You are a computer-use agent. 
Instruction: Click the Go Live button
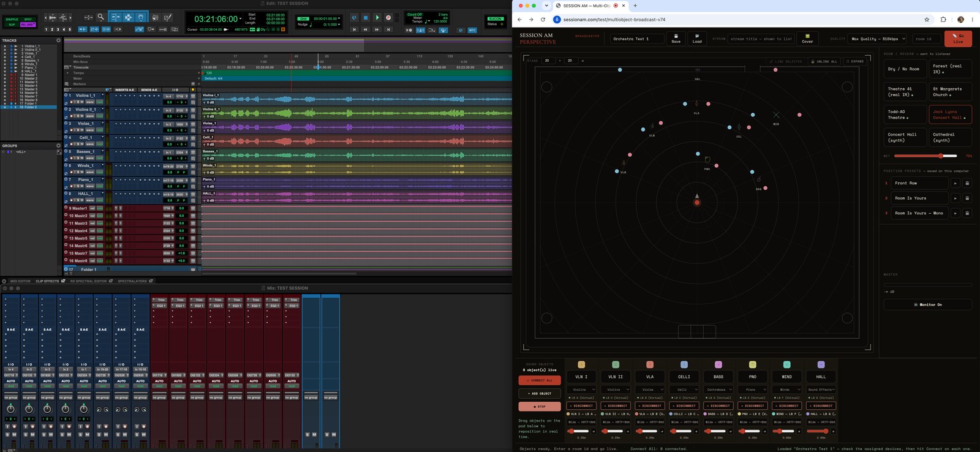coord(958,39)
